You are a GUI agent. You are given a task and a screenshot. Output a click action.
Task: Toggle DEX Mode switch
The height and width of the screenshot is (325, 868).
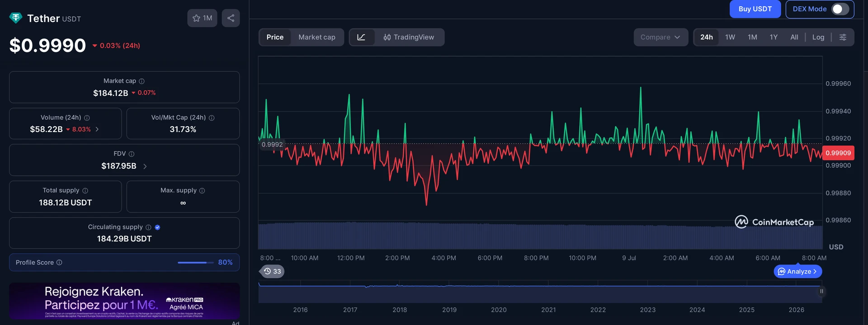[x=840, y=9]
